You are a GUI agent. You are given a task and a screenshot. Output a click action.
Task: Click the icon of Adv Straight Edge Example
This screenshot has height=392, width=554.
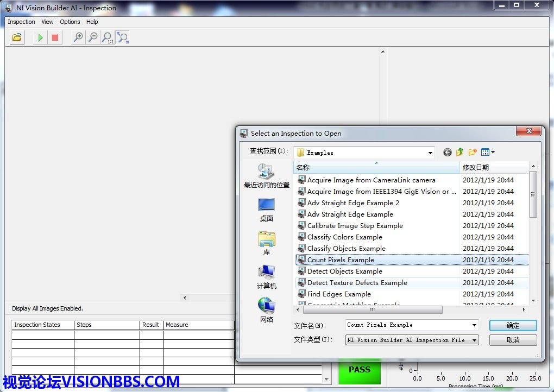click(301, 214)
